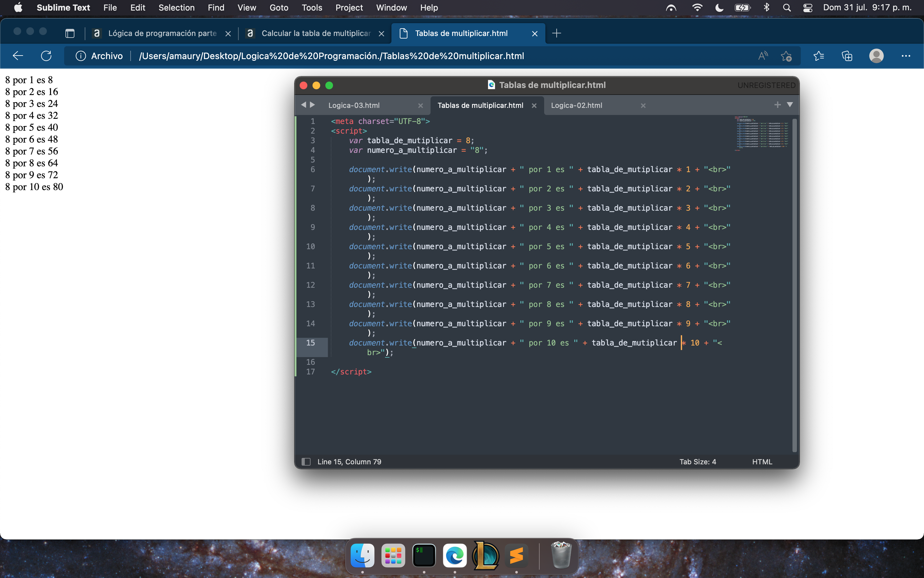
Task: Switch to the Logica-02.html tab
Action: (x=576, y=106)
